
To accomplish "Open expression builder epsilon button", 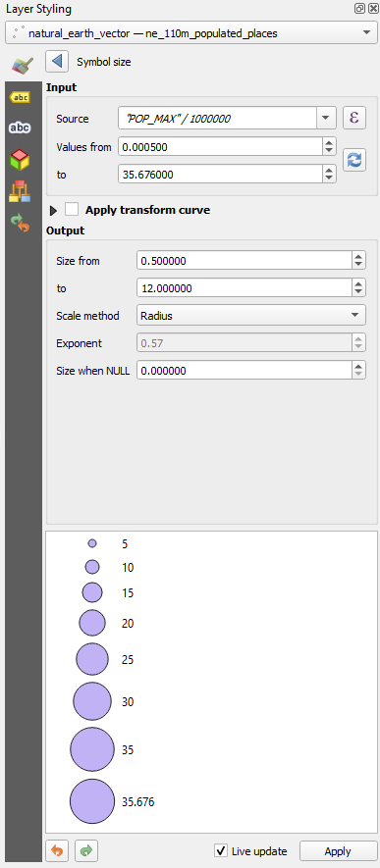I will click(354, 118).
